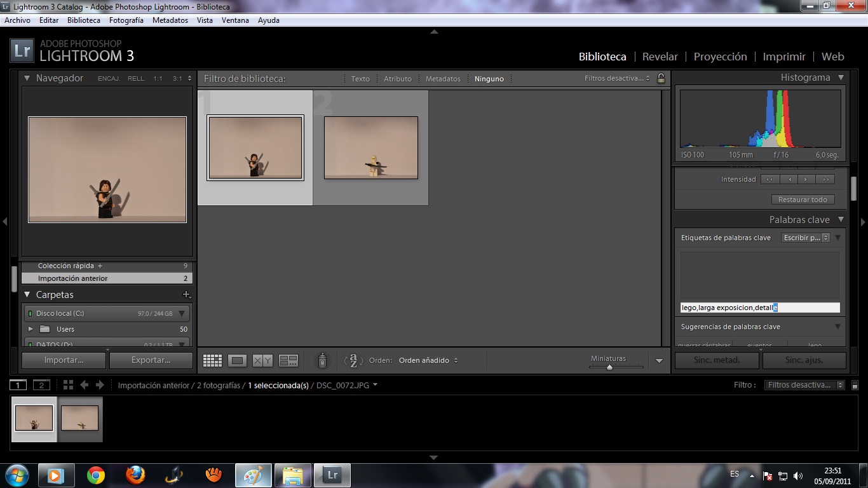Image resolution: width=868 pixels, height=488 pixels.
Task: Set the Navegador zoom to 3:1
Action: 177,79
